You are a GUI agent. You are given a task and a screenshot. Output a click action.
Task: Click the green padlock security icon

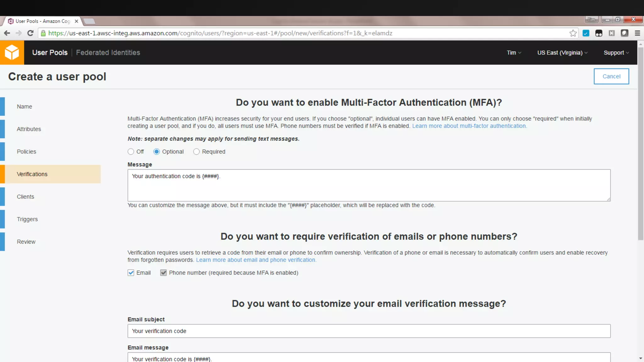(x=43, y=33)
